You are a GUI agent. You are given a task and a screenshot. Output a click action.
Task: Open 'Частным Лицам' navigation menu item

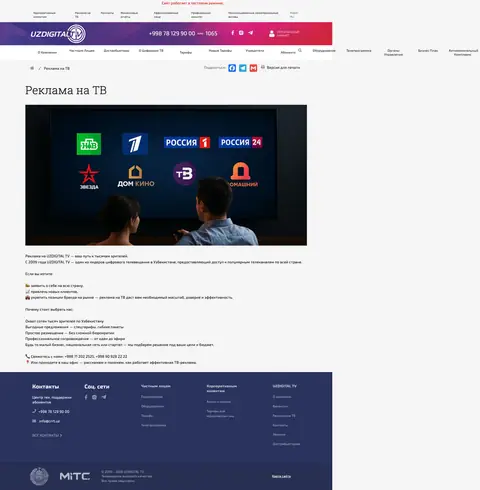point(82,51)
